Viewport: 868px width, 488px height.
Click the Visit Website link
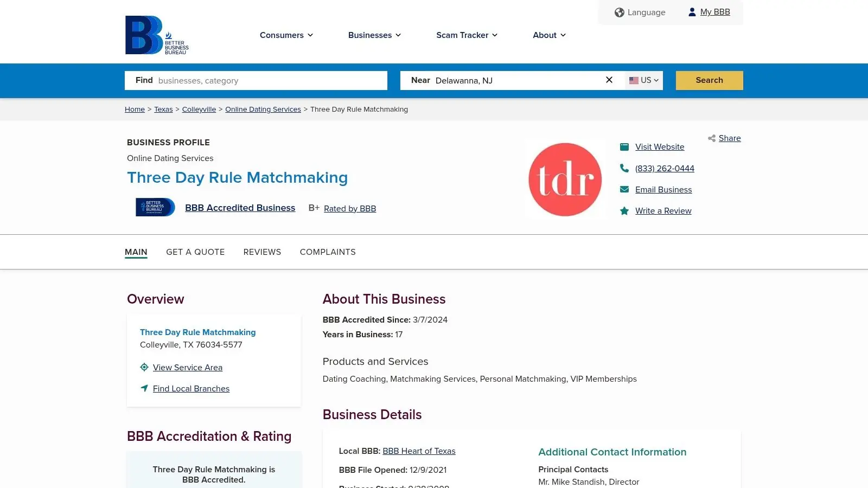coord(660,147)
